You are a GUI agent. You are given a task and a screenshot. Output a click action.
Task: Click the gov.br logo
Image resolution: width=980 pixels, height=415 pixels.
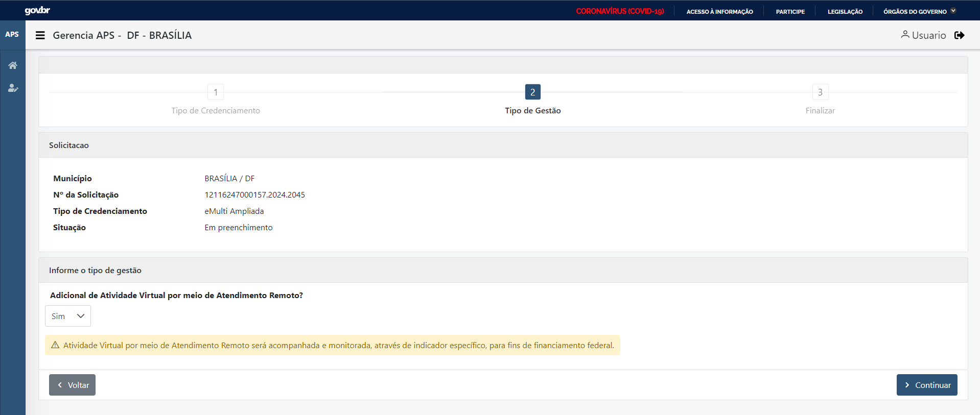coord(37,11)
